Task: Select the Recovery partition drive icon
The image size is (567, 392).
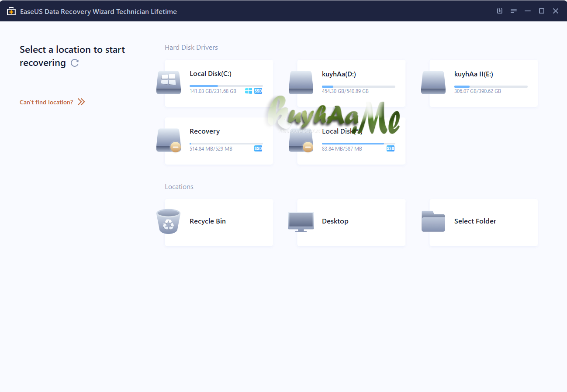Action: pos(169,140)
